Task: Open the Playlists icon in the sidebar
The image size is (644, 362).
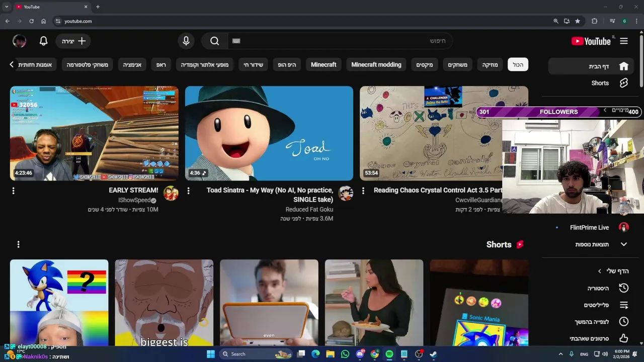Action: tap(624, 305)
